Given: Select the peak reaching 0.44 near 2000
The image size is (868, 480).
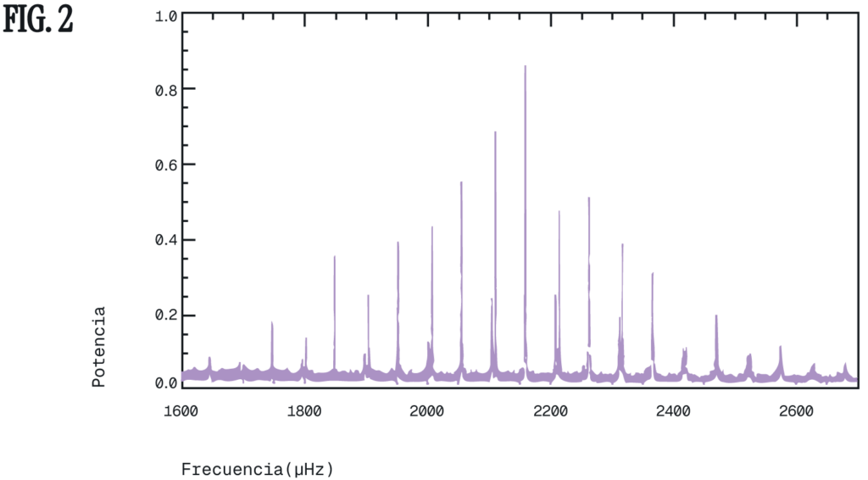Looking at the screenshot, I should click(431, 227).
